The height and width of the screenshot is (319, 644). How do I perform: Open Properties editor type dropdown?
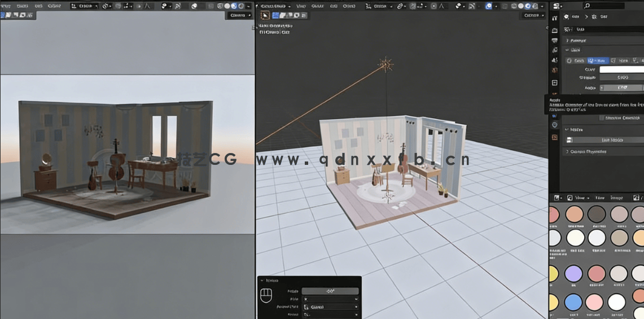557,6
